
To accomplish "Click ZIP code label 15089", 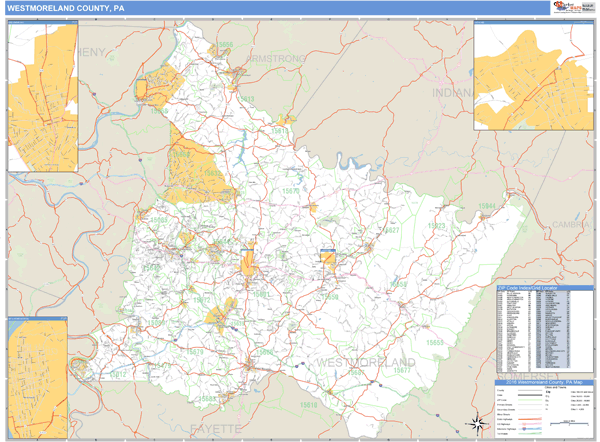I will coord(157,323).
